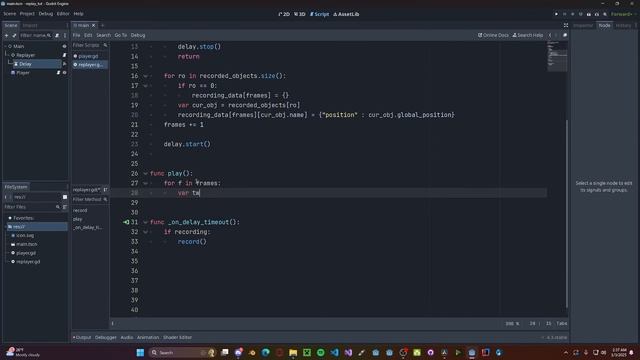The image size is (640, 360).
Task: Jump to record method in outline
Action: tap(80, 211)
